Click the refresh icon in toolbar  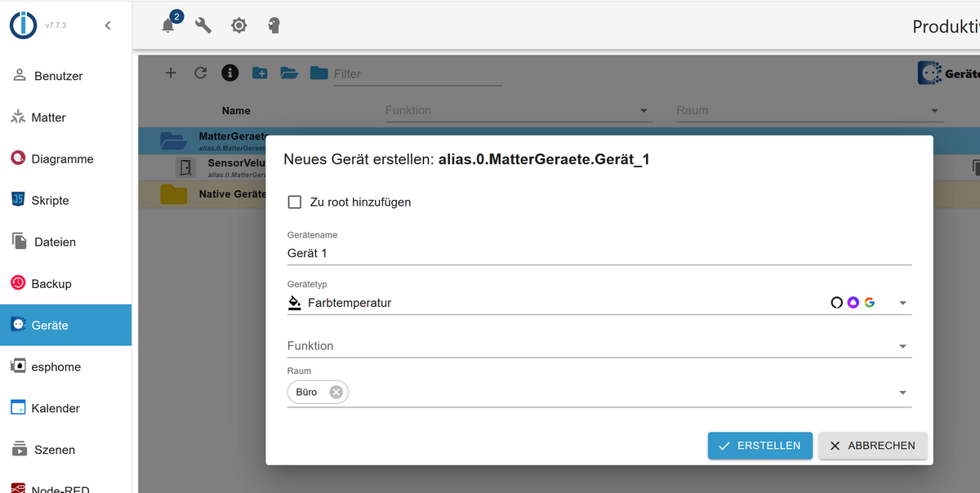click(x=200, y=73)
